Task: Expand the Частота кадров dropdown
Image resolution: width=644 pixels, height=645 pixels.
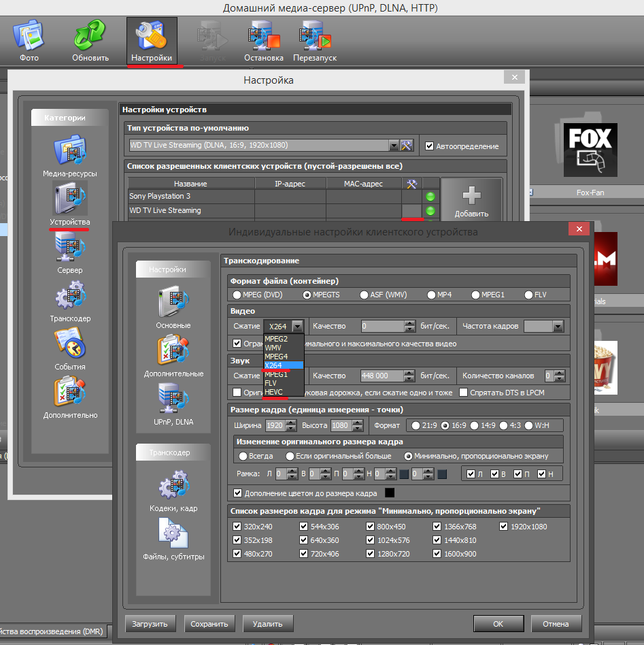Action: [558, 327]
